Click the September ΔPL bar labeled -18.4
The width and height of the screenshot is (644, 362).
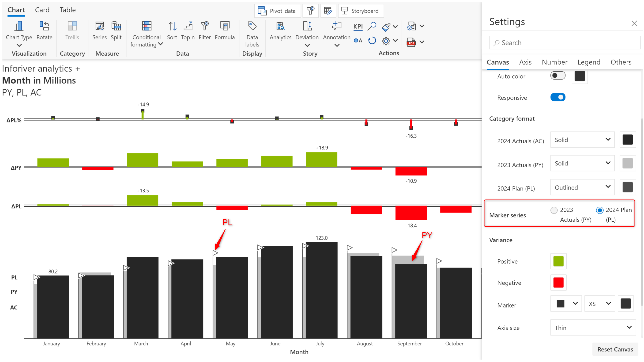click(x=411, y=213)
